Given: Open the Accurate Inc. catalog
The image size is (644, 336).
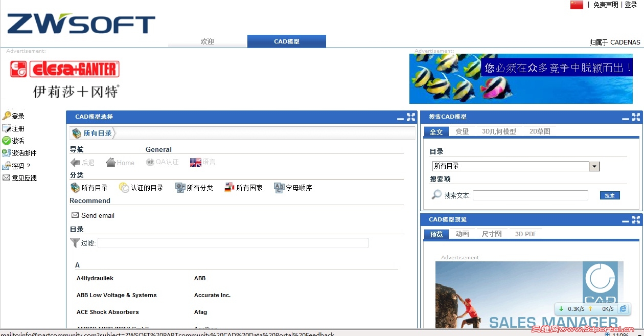Looking at the screenshot, I should point(212,295).
